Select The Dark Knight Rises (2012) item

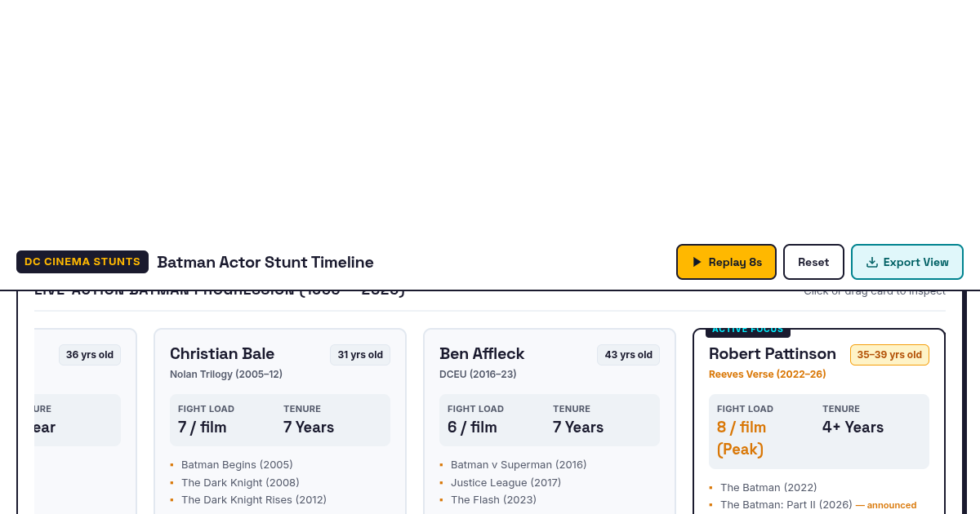click(x=254, y=500)
